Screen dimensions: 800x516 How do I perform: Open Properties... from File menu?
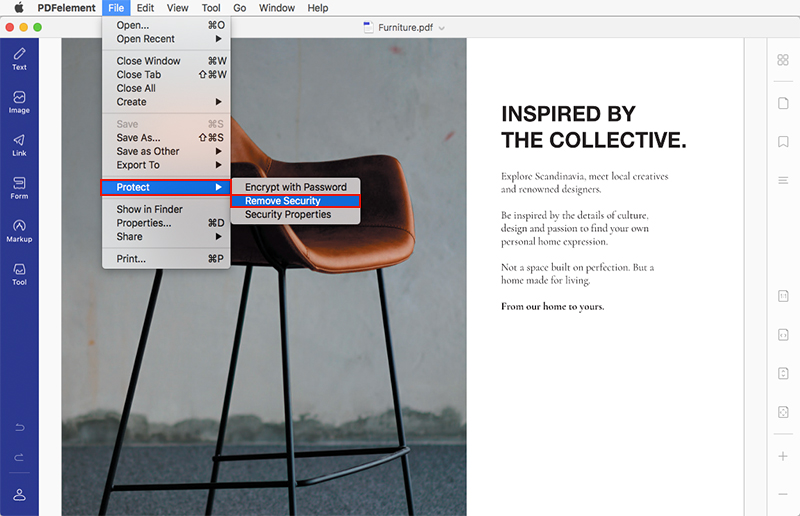[x=166, y=223]
